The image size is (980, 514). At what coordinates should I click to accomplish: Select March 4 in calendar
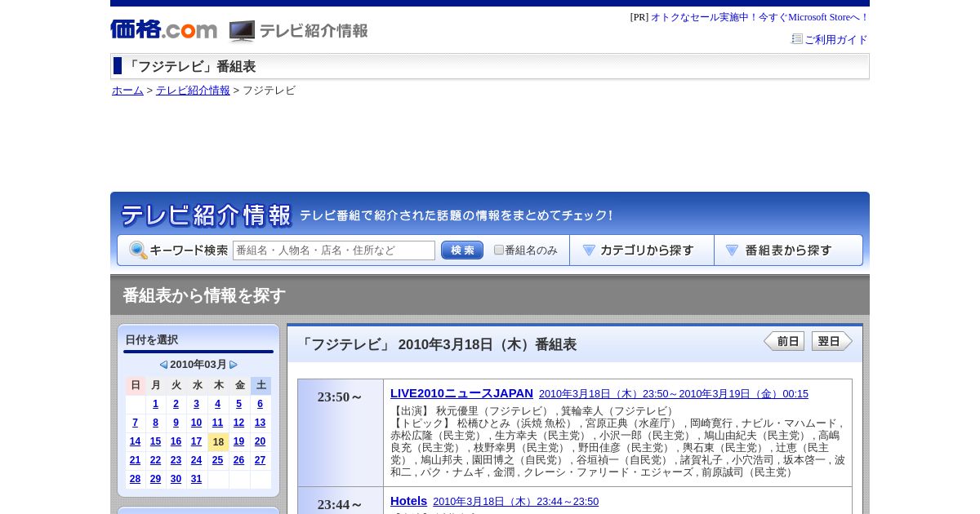tap(217, 404)
